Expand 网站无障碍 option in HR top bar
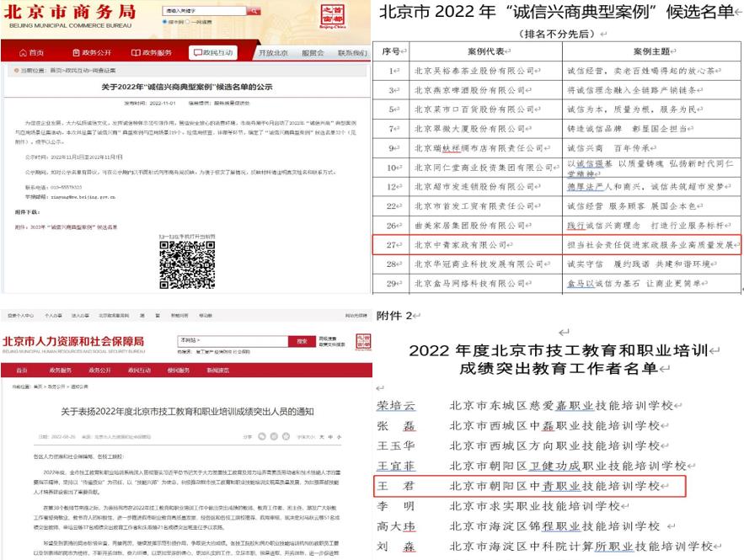The image size is (744, 560). [x=356, y=314]
